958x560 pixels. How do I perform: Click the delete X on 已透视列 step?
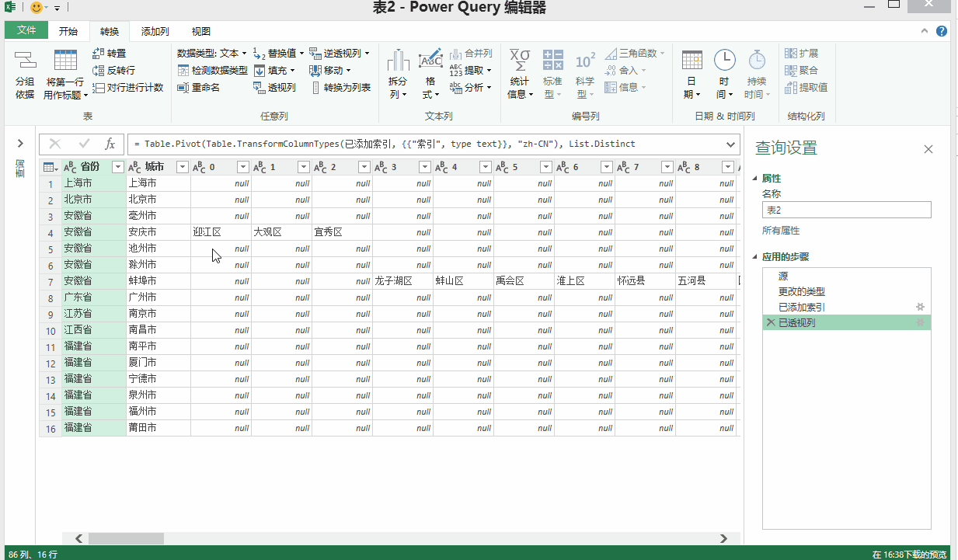coord(770,322)
